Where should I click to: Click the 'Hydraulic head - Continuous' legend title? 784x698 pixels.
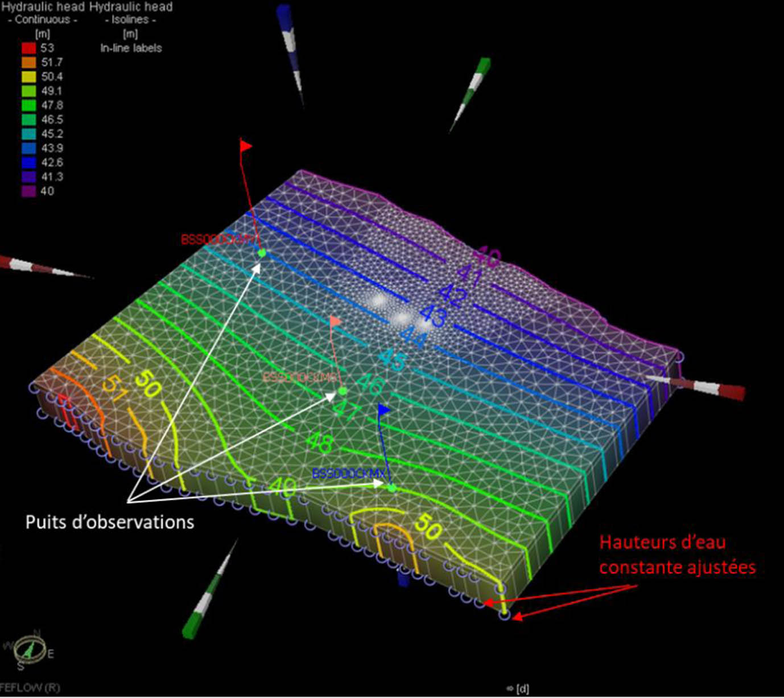43,14
